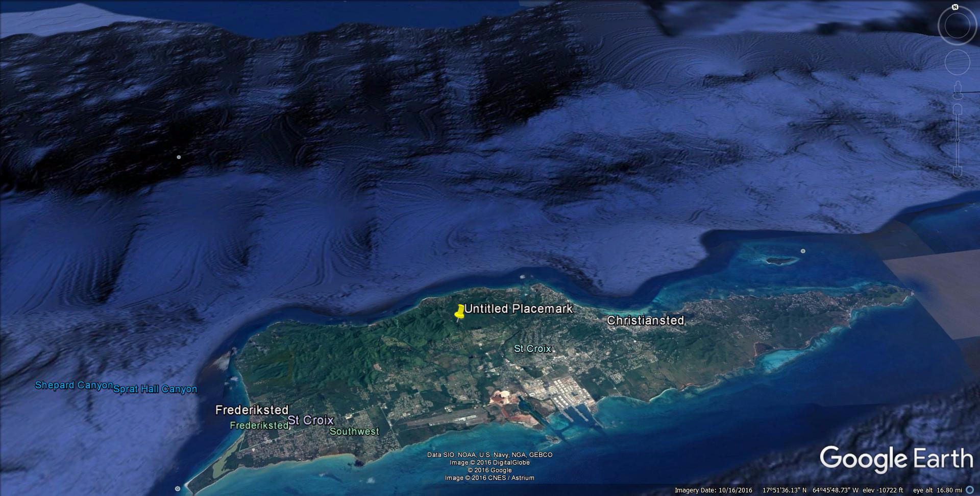
Task: Select the Frederiksted place label
Action: click(252, 410)
